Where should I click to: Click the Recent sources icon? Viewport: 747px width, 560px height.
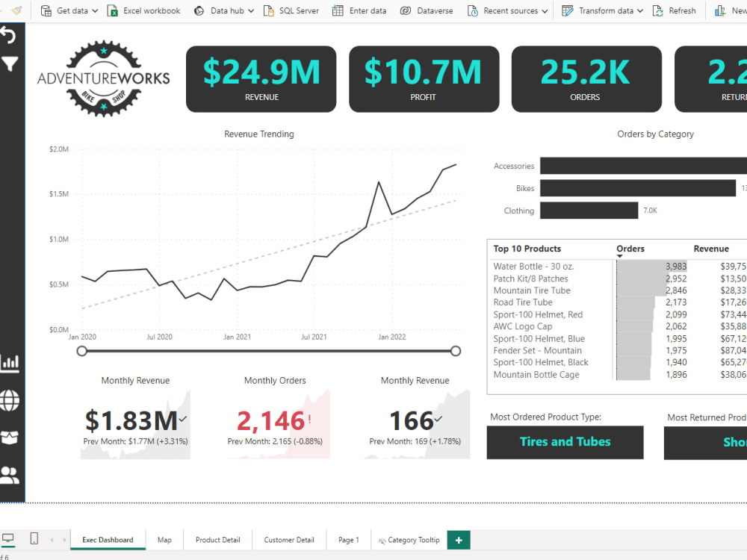[473, 10]
